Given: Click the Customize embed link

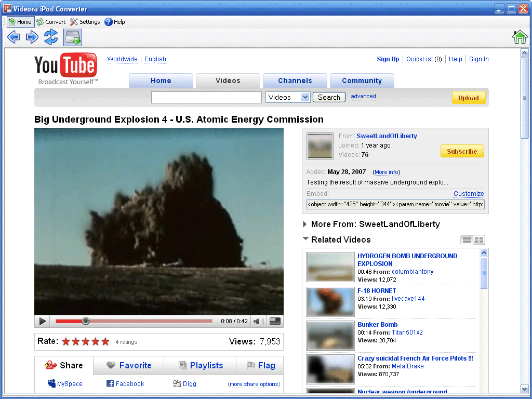Looking at the screenshot, I should [x=469, y=194].
